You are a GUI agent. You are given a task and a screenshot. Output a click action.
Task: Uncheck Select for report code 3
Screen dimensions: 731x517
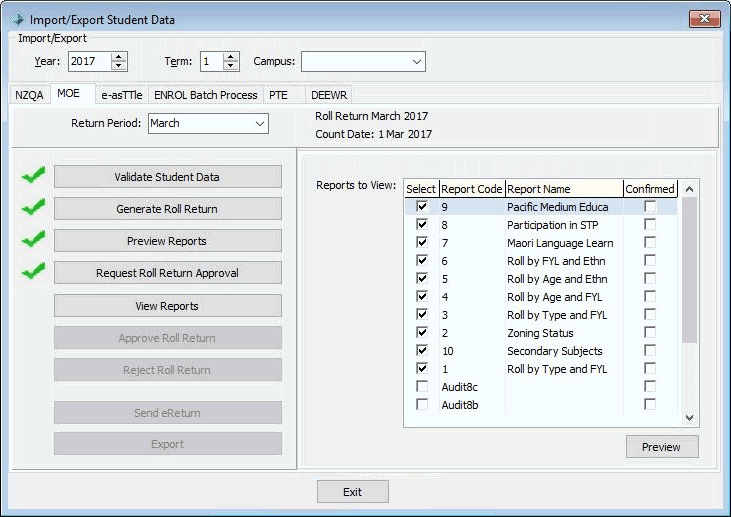click(422, 314)
